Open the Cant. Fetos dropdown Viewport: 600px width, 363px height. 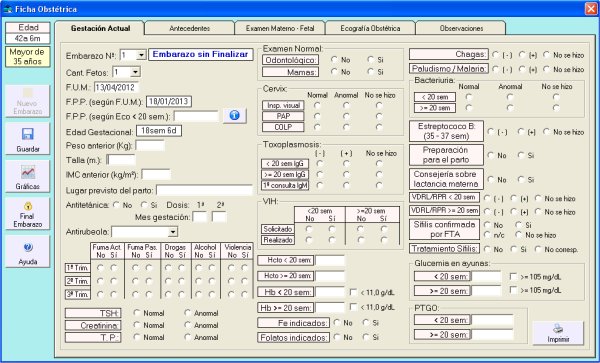tap(135, 72)
